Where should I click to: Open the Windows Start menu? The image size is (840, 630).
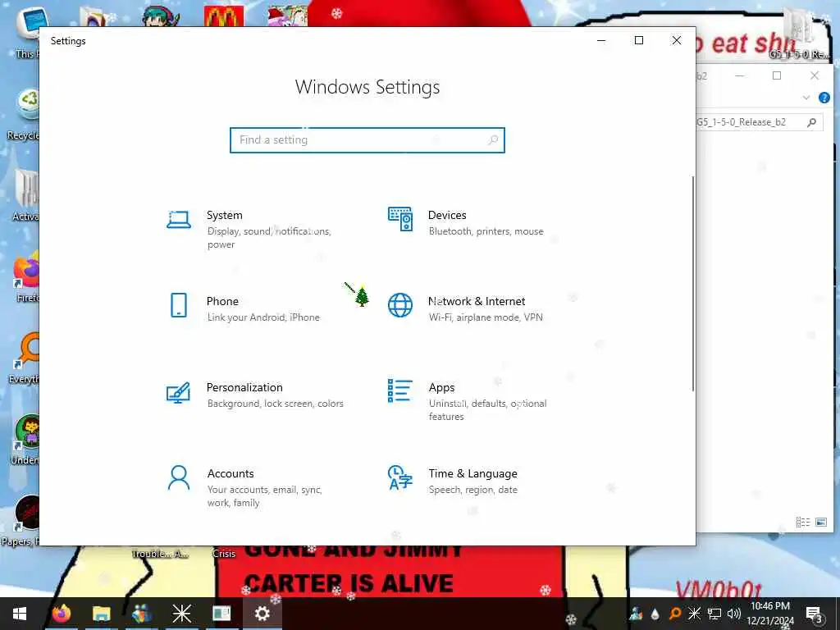20,614
